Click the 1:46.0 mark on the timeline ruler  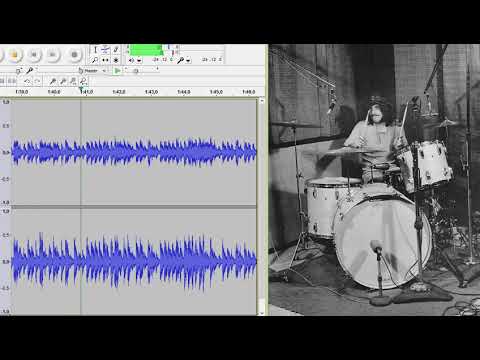pyautogui.click(x=248, y=92)
